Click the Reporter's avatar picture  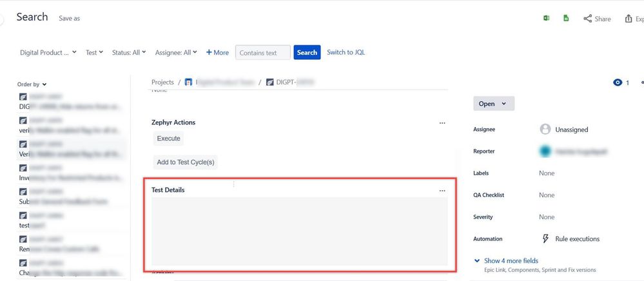coord(545,151)
